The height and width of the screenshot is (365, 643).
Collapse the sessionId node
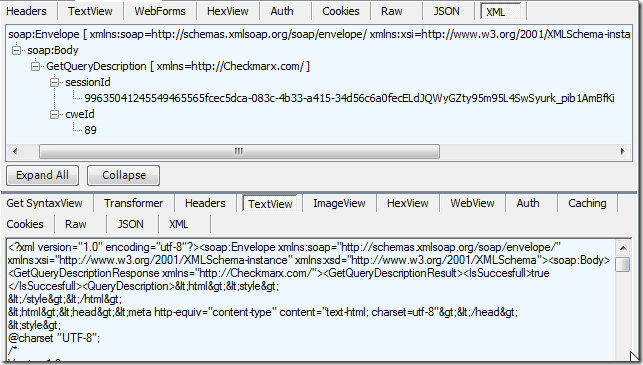pyautogui.click(x=55, y=82)
